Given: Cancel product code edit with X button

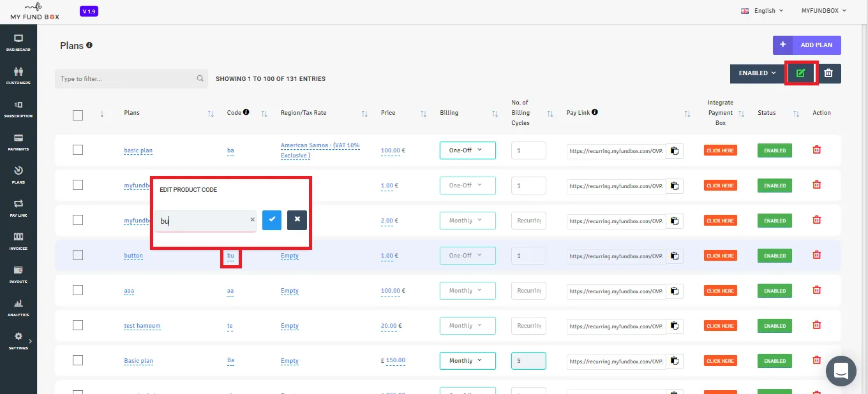Looking at the screenshot, I should tap(297, 220).
